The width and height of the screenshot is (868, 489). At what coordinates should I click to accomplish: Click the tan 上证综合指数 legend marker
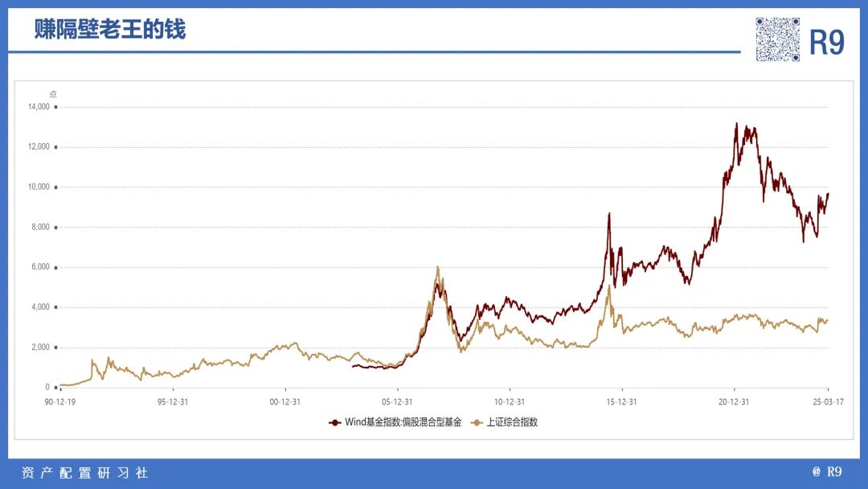click(x=476, y=422)
